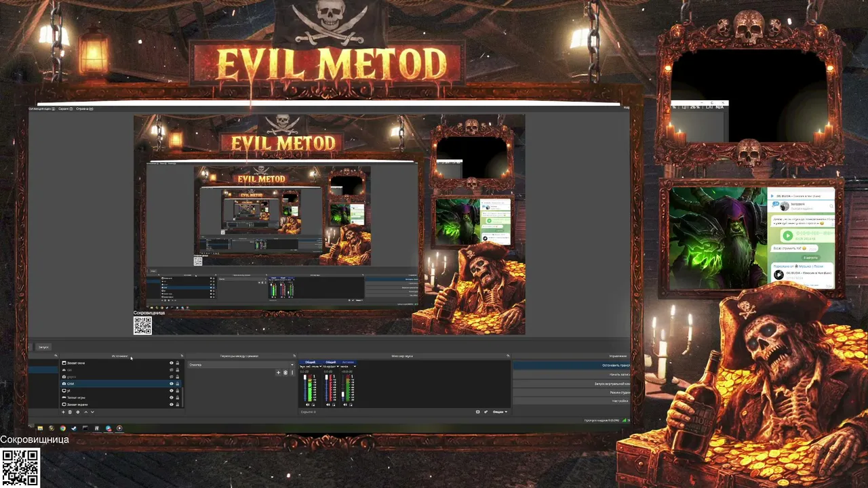Delete the scene transition with the trash icon

[x=285, y=372]
